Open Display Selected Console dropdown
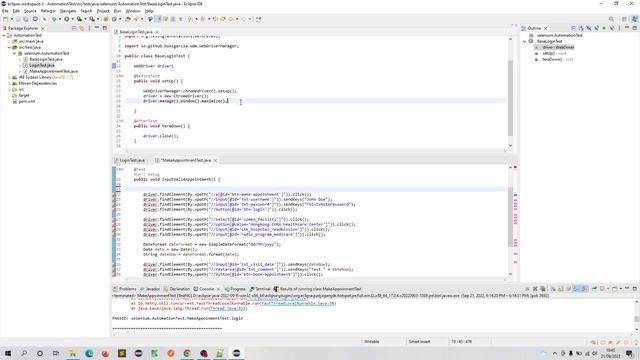Screen dimensions: 640x360 click(607, 289)
